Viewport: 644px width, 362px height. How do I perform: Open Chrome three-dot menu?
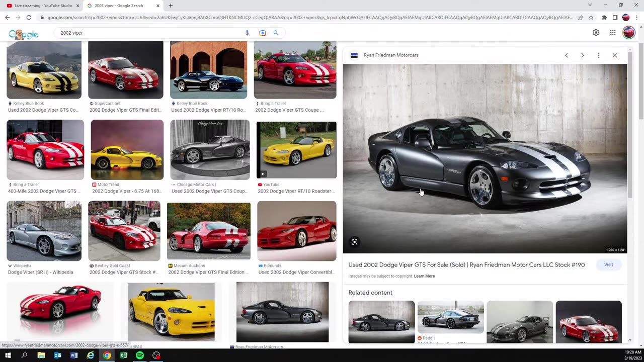pos(636,18)
